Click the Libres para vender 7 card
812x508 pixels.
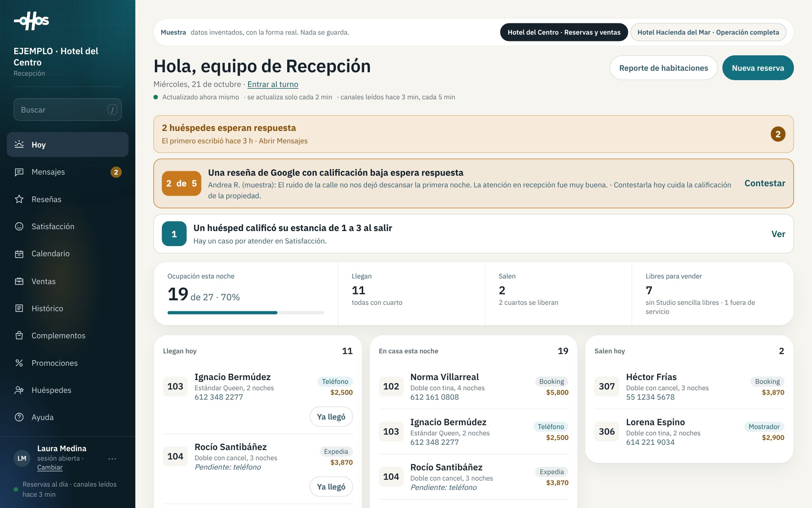coord(712,294)
